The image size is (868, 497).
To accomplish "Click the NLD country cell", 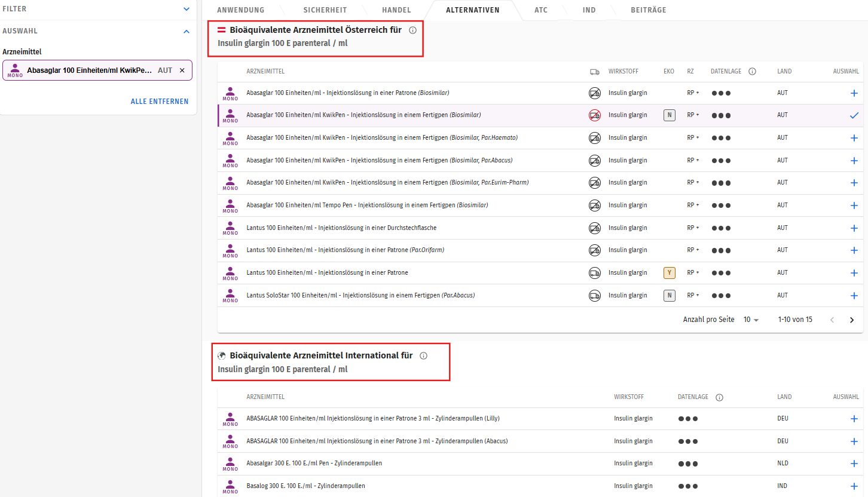I will pos(783,464).
